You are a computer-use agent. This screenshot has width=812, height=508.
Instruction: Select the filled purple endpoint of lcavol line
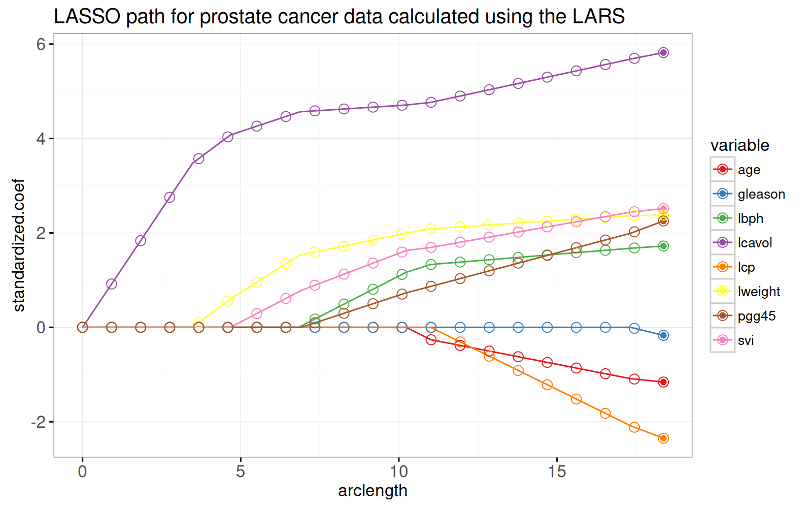point(663,53)
